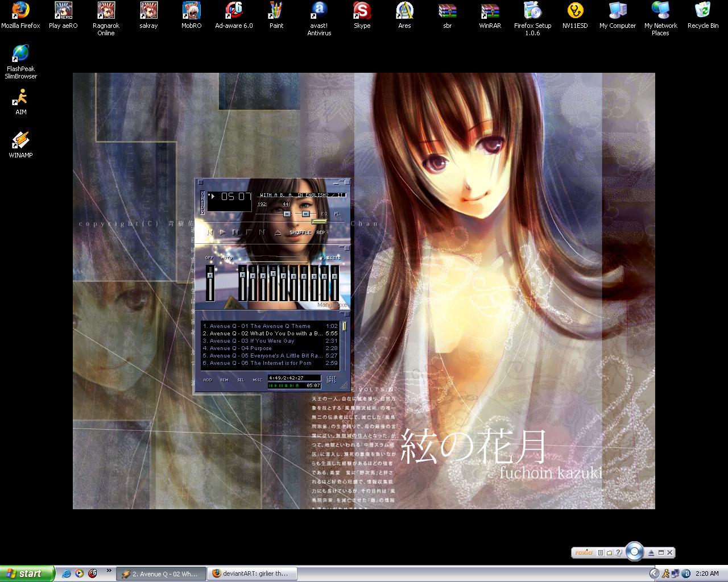Toggle SHUFFLE mode in Winamp
The width and height of the screenshot is (728, 582).
300,232
